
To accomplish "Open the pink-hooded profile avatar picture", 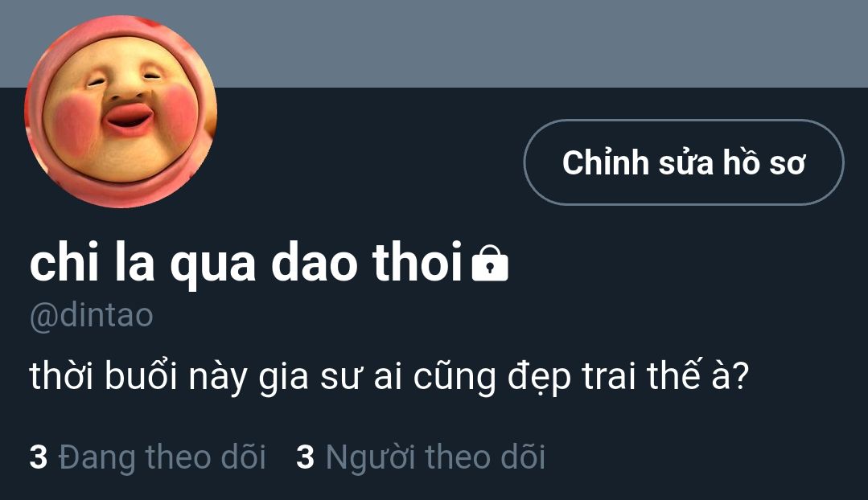I will [121, 111].
